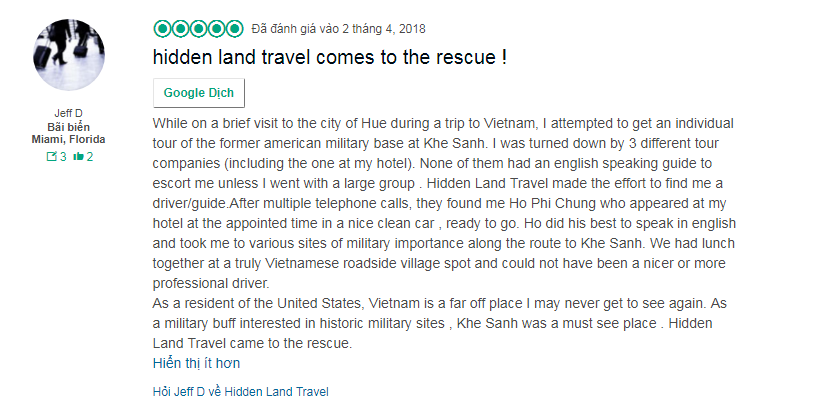Screen dimensions: 829x405
Task: Click the review contributions pencil icon
Action: pyautogui.click(x=51, y=157)
